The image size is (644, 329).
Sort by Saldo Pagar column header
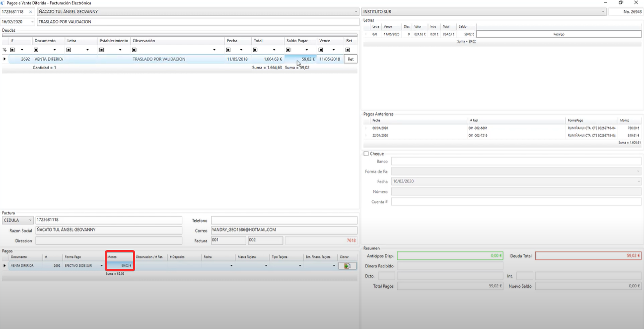point(300,41)
